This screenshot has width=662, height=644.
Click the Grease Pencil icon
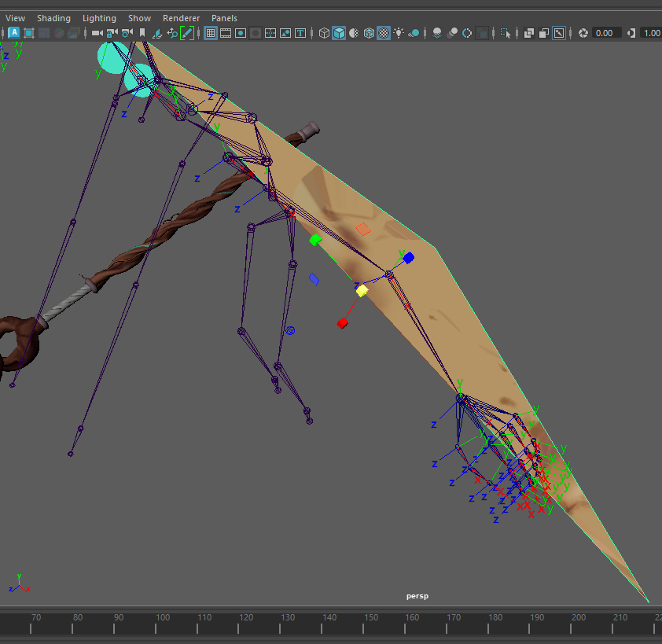187,33
